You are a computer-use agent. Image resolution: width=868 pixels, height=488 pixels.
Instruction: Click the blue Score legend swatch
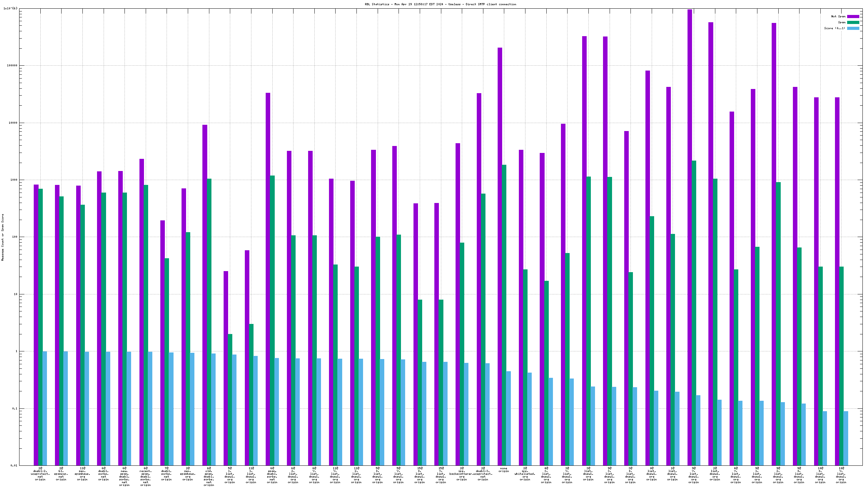pyautogui.click(x=853, y=28)
